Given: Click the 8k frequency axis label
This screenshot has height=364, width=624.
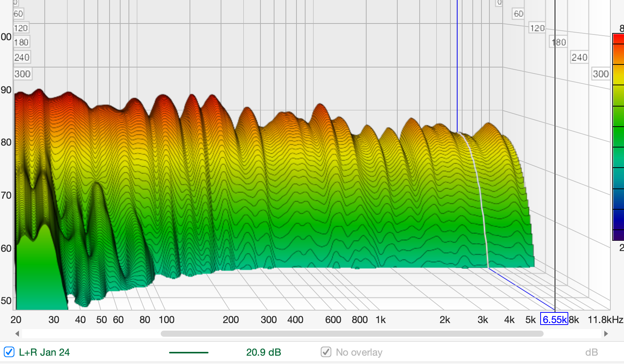Looking at the screenshot, I should click(x=574, y=320).
